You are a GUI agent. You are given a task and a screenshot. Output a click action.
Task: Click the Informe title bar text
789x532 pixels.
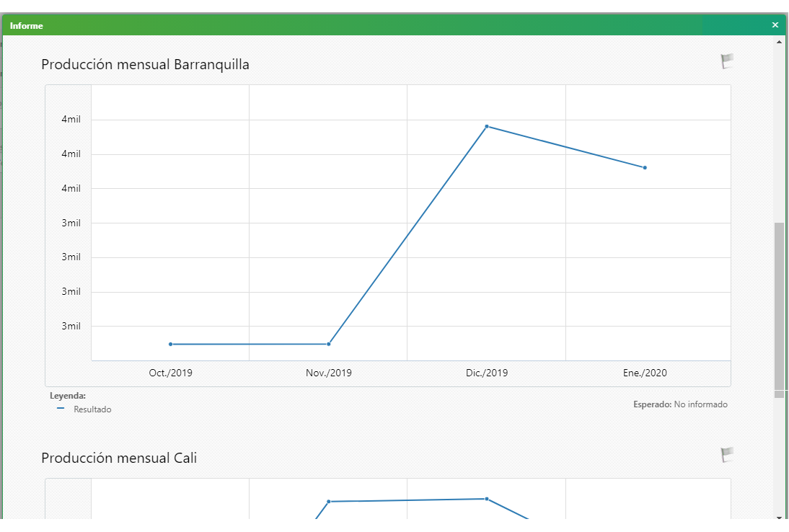click(26, 26)
